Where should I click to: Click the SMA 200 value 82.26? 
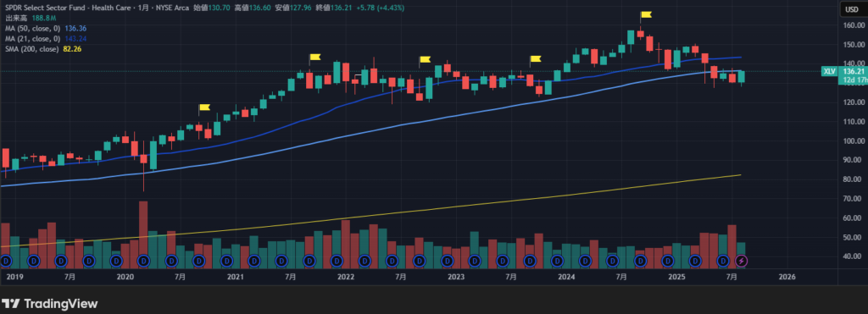click(72, 49)
